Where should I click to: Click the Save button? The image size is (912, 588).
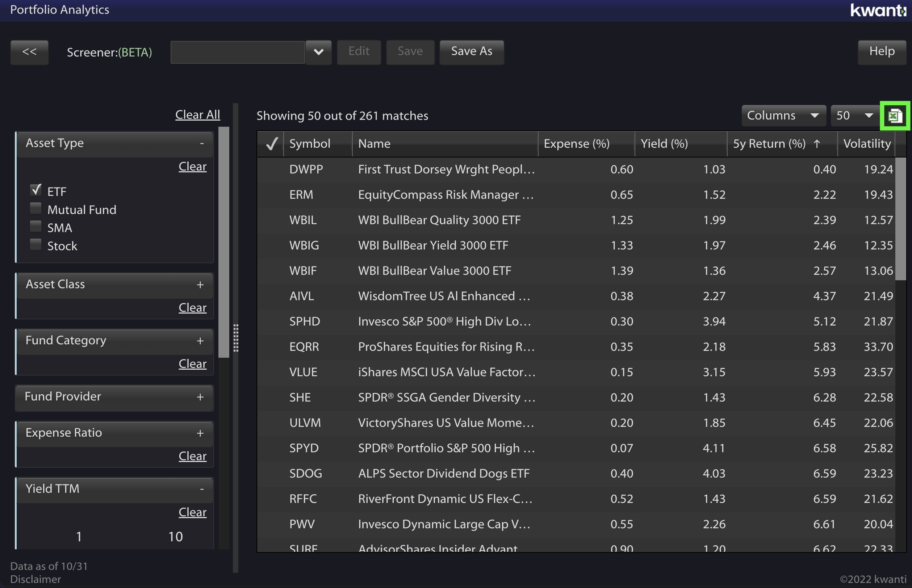(x=410, y=52)
